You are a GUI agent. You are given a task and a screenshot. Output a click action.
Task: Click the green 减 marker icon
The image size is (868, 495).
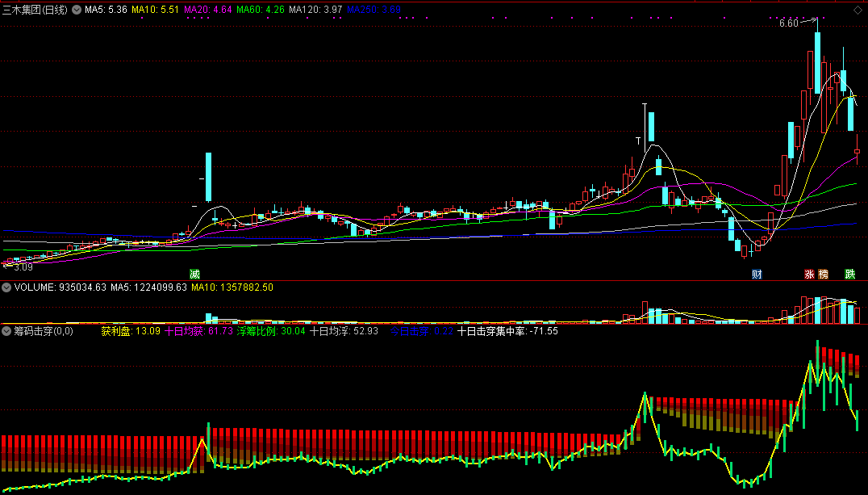click(194, 274)
